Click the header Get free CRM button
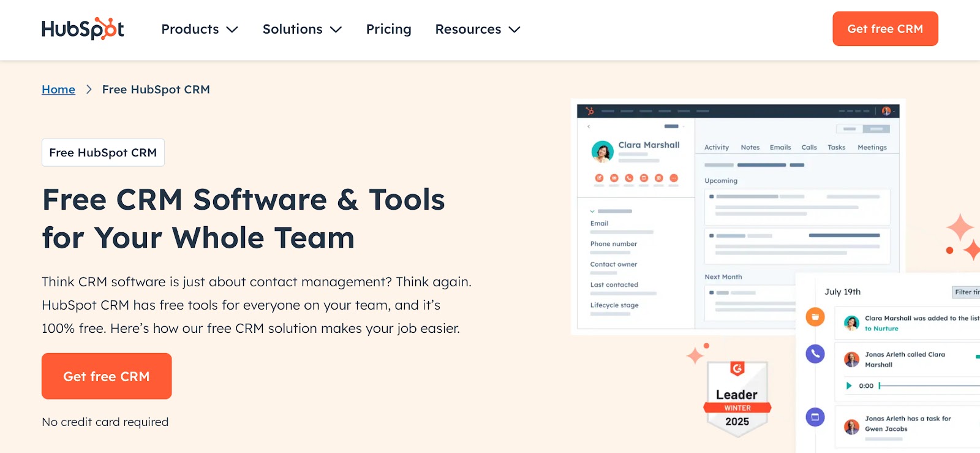The width and height of the screenshot is (980, 453). (x=885, y=29)
